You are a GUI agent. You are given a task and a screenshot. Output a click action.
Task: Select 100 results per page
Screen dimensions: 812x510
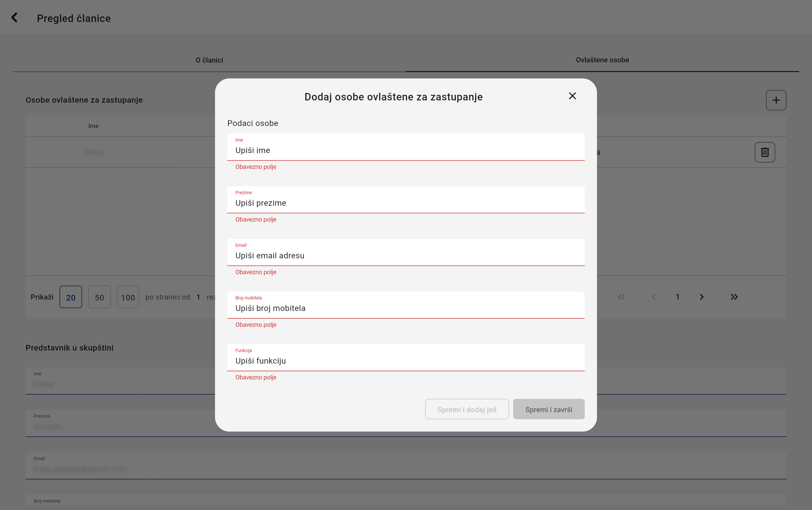(x=128, y=297)
